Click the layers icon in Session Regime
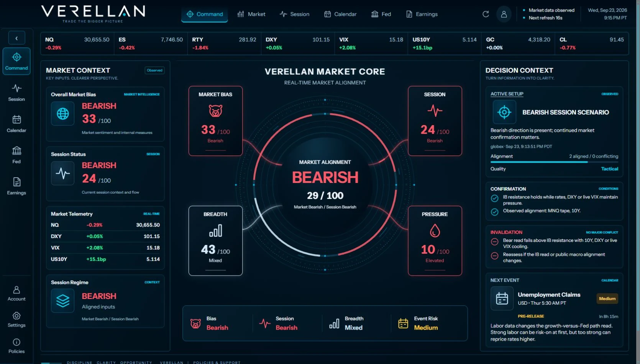Viewport: 640px width, 364px height. click(63, 301)
